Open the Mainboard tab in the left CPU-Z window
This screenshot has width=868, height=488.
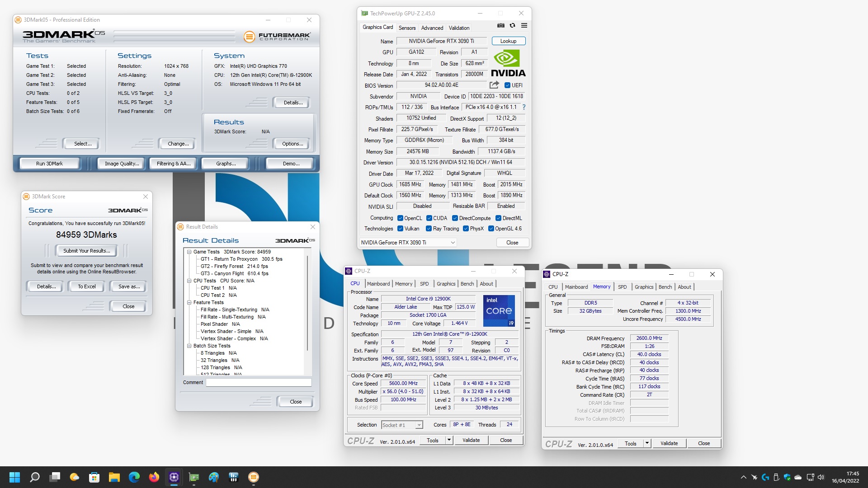click(x=378, y=284)
